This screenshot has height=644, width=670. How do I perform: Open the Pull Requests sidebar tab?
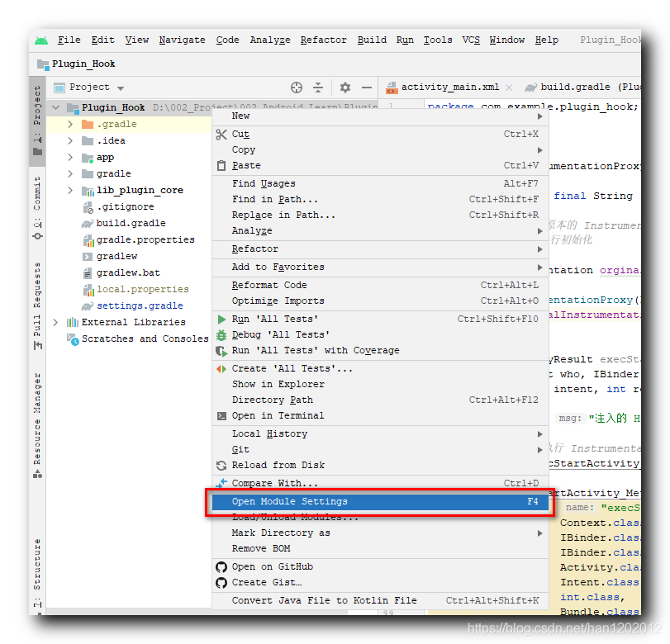click(38, 306)
